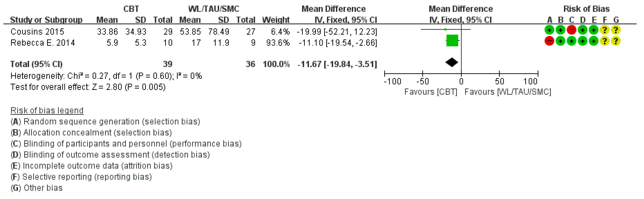Click the Favours [CBT] axis label
The height and width of the screenshot is (199, 644).
coord(430,92)
